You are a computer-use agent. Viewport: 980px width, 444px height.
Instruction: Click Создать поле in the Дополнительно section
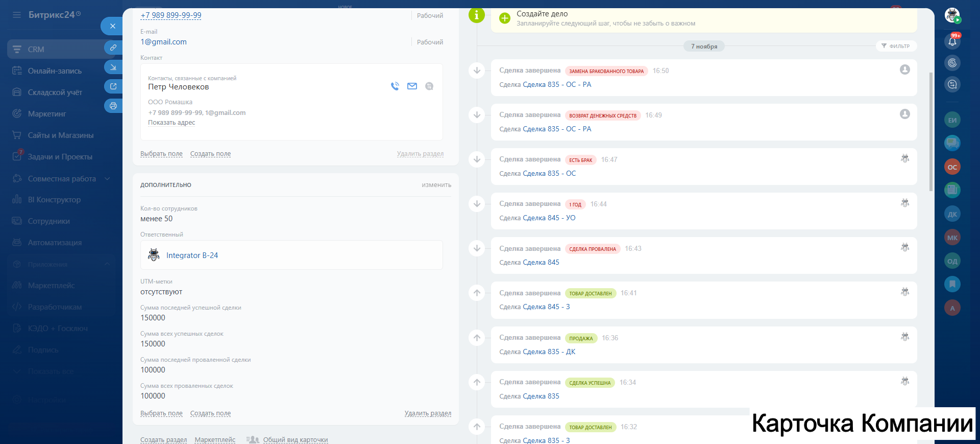click(x=210, y=413)
